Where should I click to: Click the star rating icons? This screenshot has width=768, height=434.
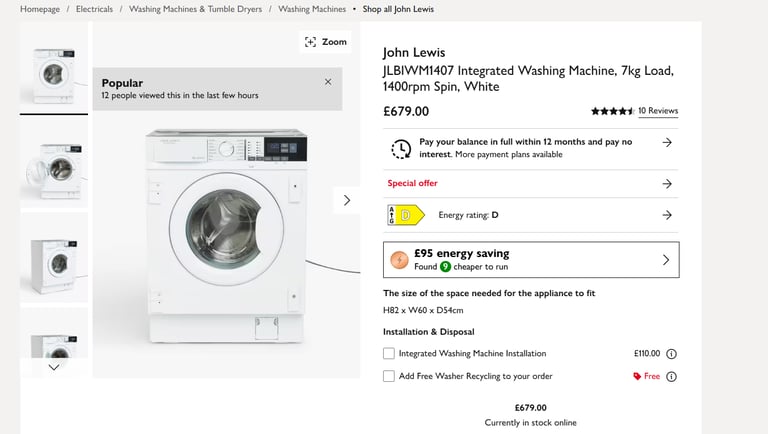(612, 111)
